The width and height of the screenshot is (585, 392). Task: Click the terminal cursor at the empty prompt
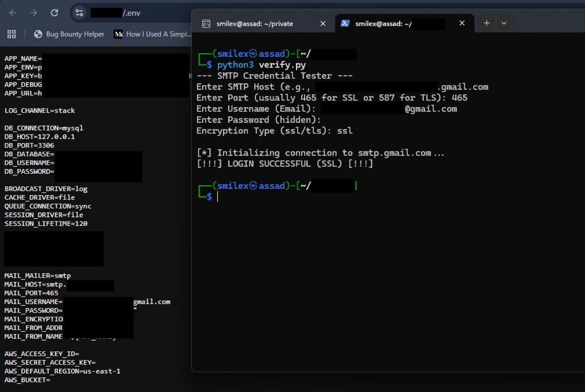pyautogui.click(x=217, y=197)
